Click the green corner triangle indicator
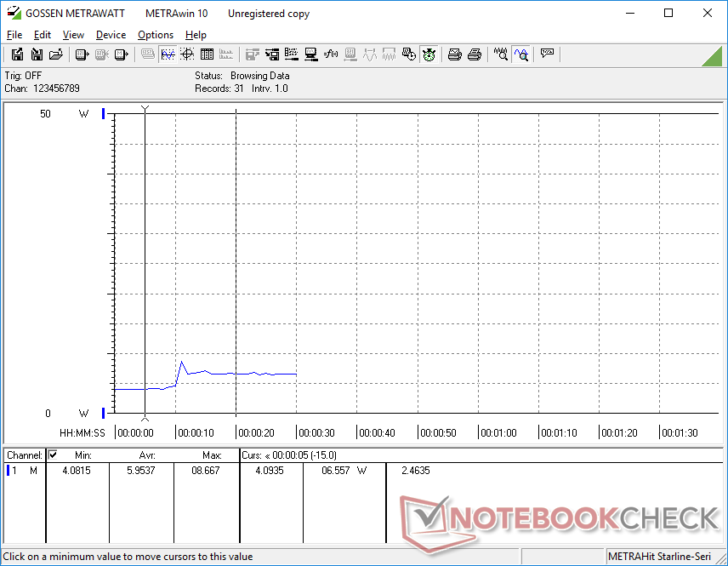The image size is (728, 566). coord(714,57)
